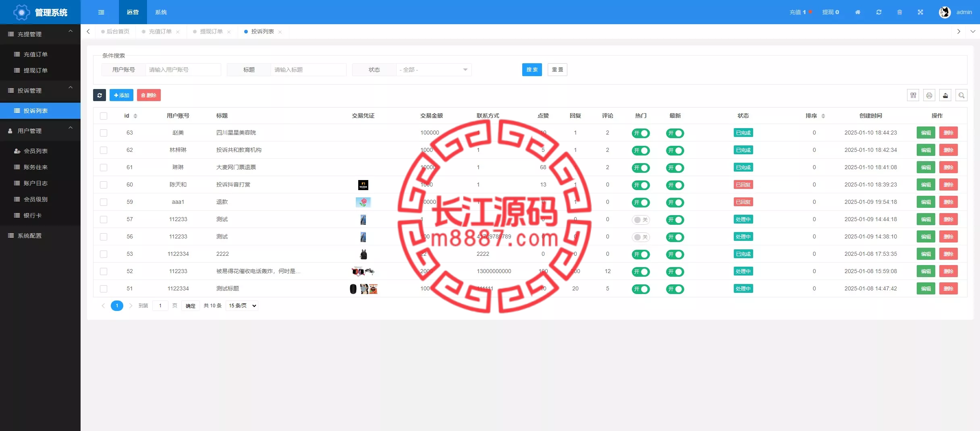This screenshot has height=431, width=980.
Task: Open the 状态 filter dropdown
Action: click(x=434, y=70)
